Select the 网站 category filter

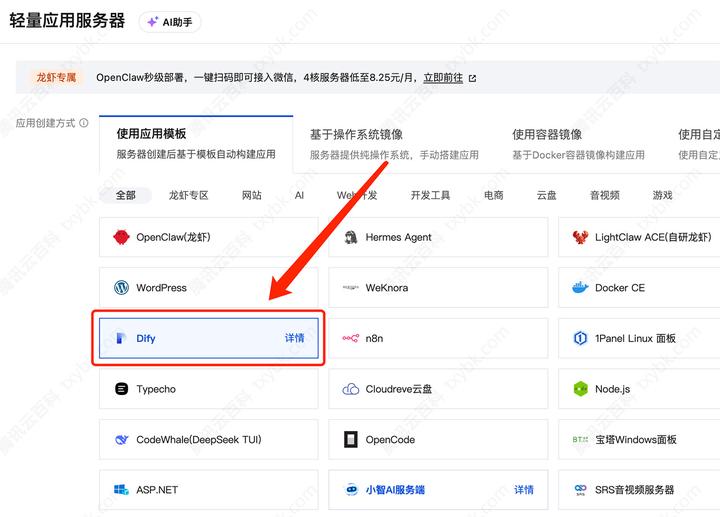point(252,195)
